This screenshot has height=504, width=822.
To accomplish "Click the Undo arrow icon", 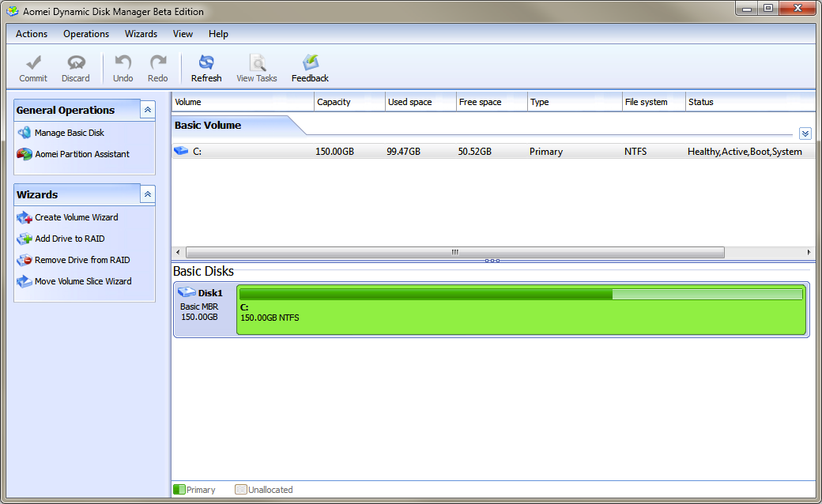I will click(123, 62).
